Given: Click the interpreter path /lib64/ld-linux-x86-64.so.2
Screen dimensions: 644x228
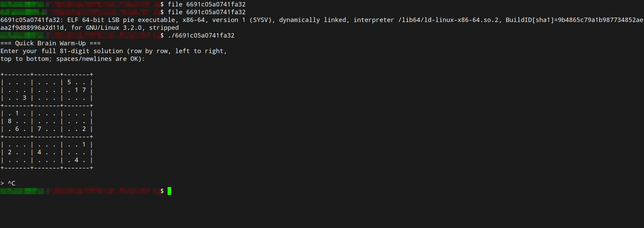Looking at the screenshot, I should pos(448,20).
